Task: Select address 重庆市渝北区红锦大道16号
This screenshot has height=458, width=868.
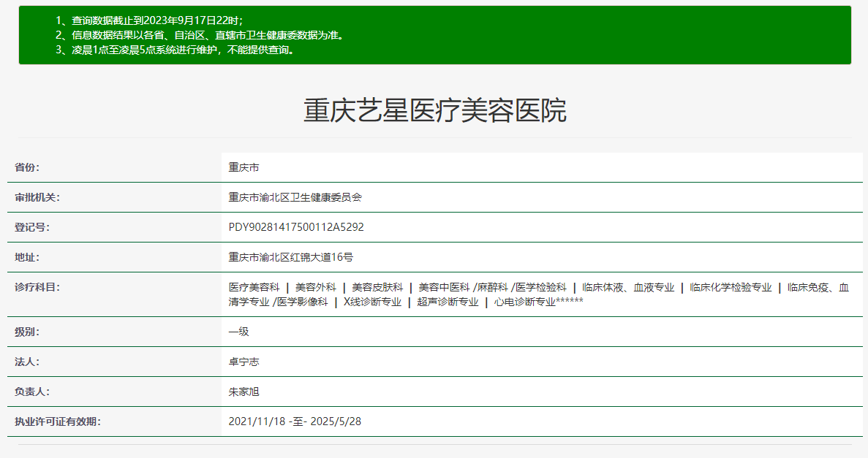Action: [x=290, y=257]
